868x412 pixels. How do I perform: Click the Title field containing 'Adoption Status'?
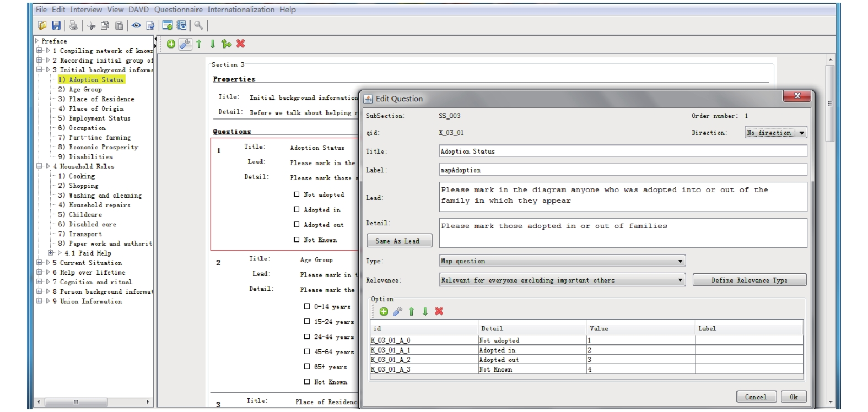623,151
